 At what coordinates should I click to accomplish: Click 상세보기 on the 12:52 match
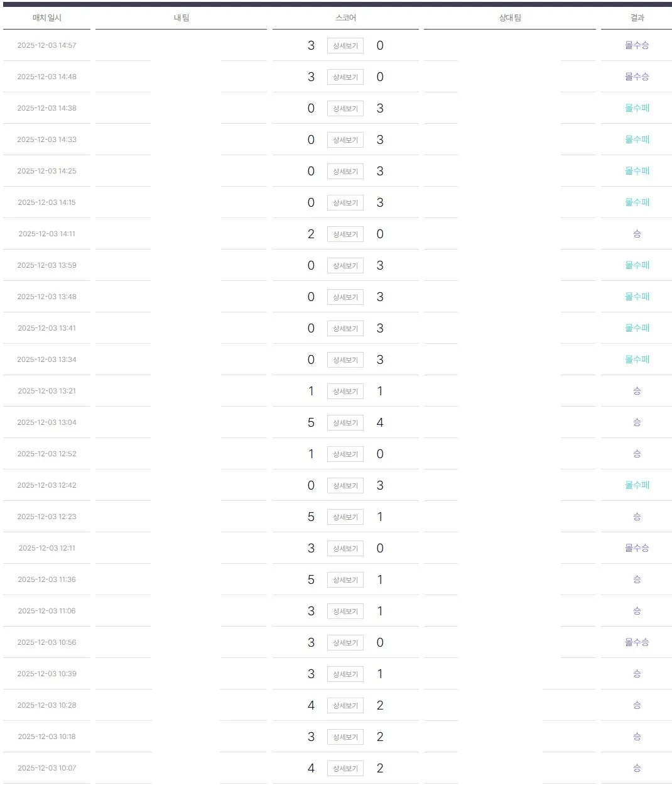(345, 454)
